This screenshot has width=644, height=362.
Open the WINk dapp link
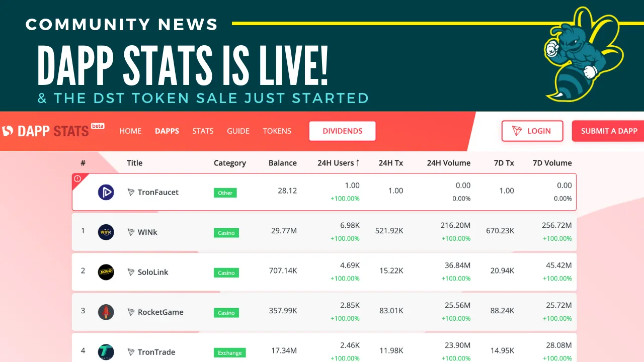(x=147, y=232)
